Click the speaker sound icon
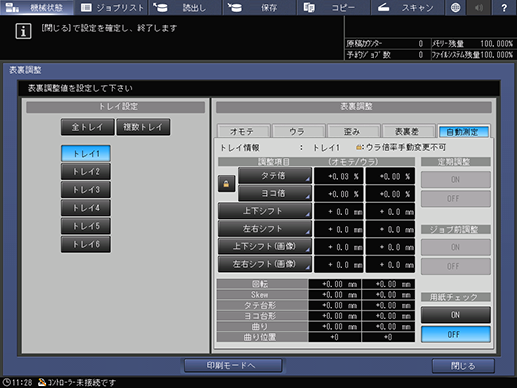The width and height of the screenshot is (517, 388). (x=479, y=7)
